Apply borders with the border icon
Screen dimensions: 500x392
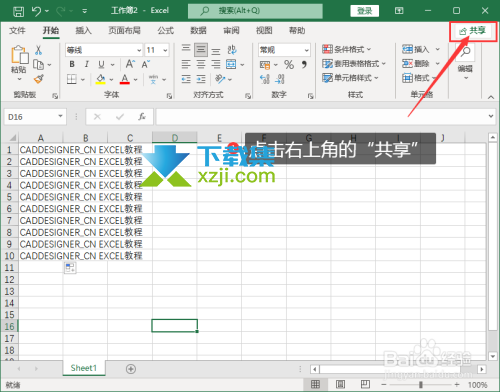(x=72, y=79)
